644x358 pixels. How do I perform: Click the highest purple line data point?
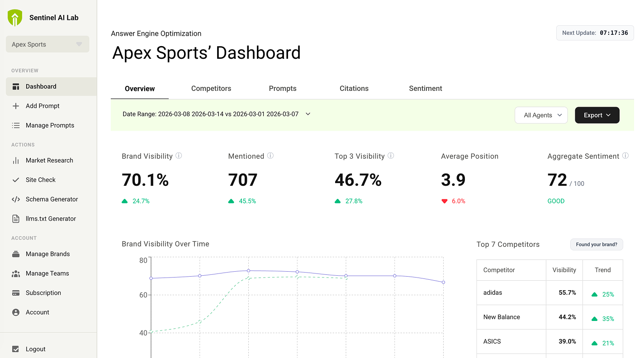click(x=248, y=271)
